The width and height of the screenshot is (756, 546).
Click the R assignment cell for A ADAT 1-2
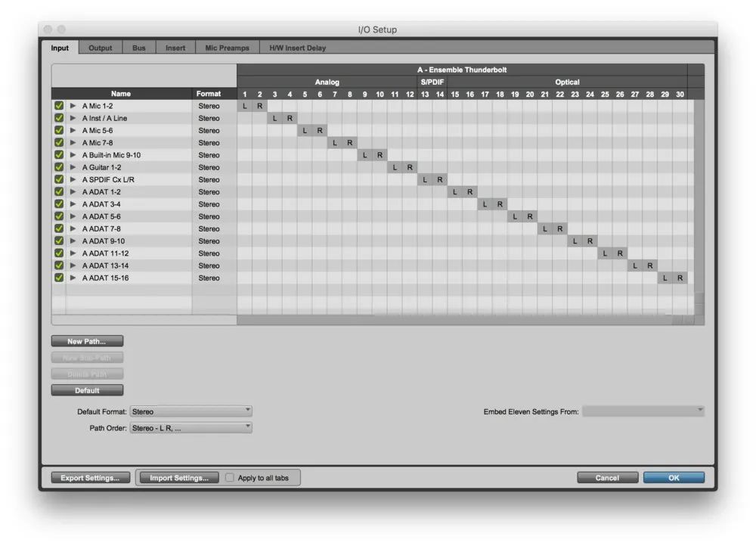click(469, 192)
